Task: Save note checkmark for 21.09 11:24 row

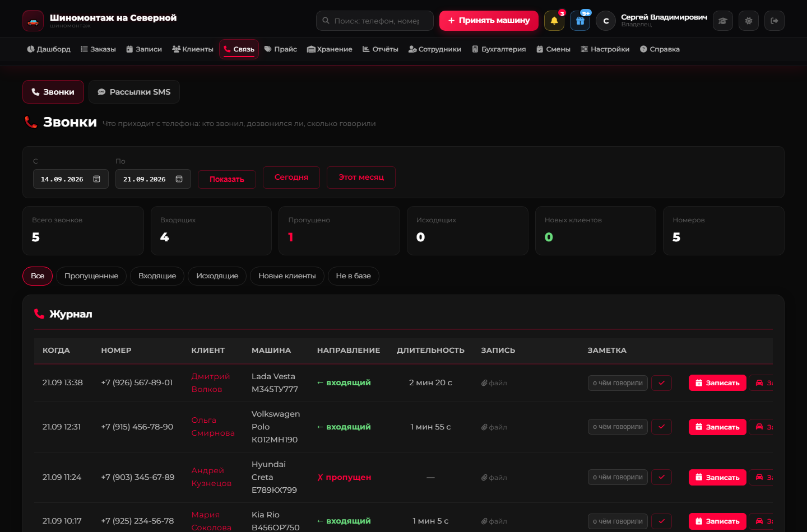Action: pos(661,477)
